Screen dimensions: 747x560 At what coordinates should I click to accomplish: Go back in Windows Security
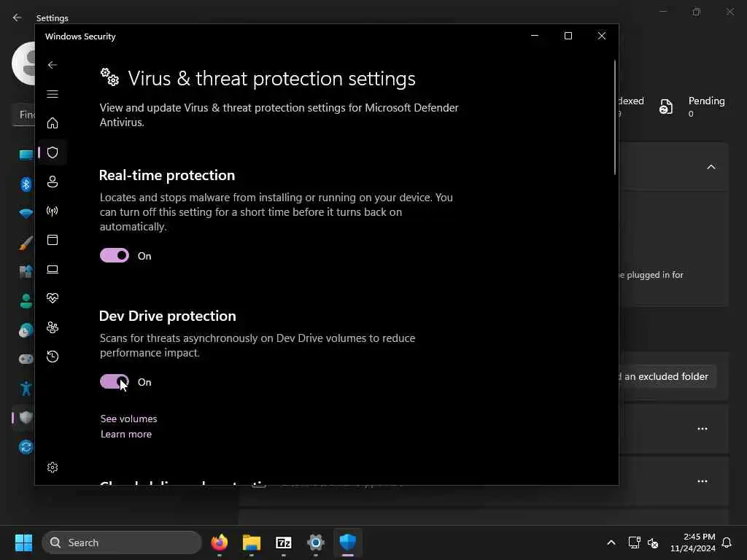tap(53, 65)
